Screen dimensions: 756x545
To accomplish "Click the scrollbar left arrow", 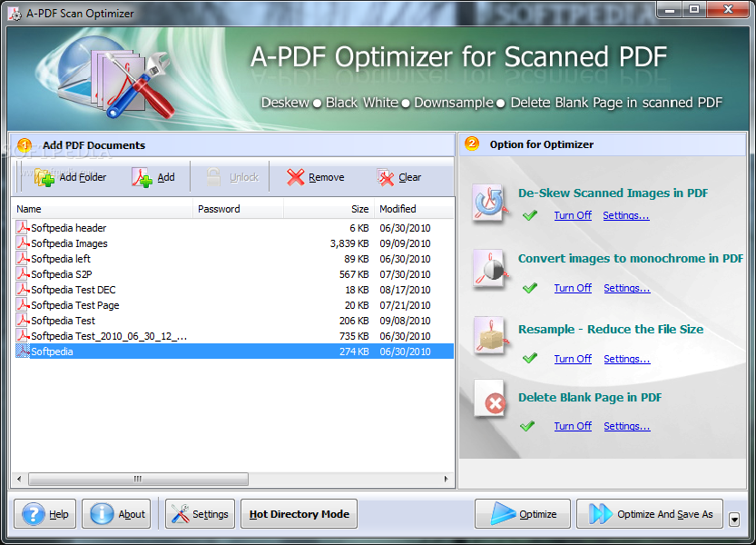I will [19, 479].
